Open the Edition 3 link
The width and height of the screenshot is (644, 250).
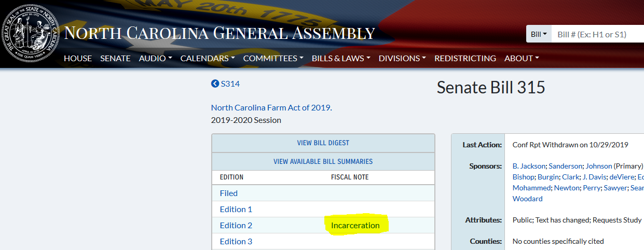point(236,241)
